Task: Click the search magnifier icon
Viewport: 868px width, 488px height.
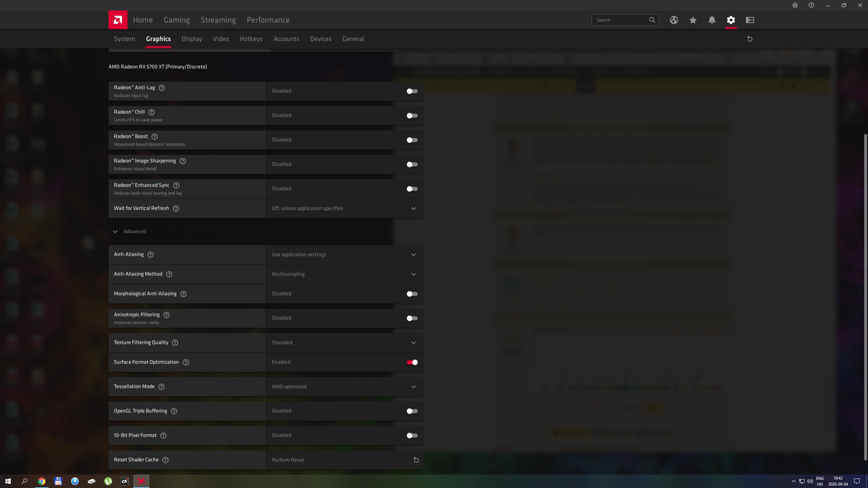Action: pos(652,20)
